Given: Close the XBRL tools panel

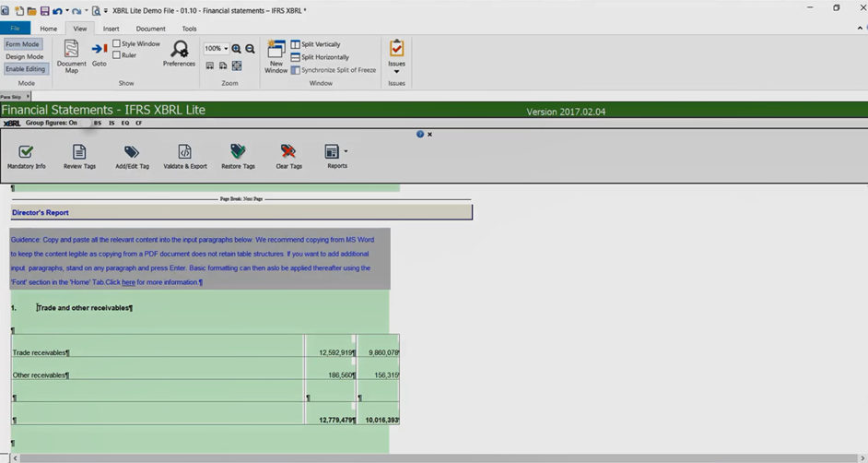Looking at the screenshot, I should pyautogui.click(x=429, y=134).
